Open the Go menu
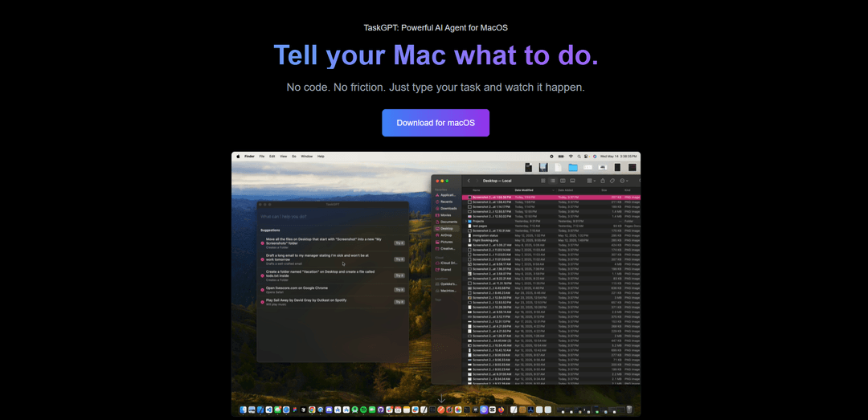The image size is (868, 420). tap(294, 157)
